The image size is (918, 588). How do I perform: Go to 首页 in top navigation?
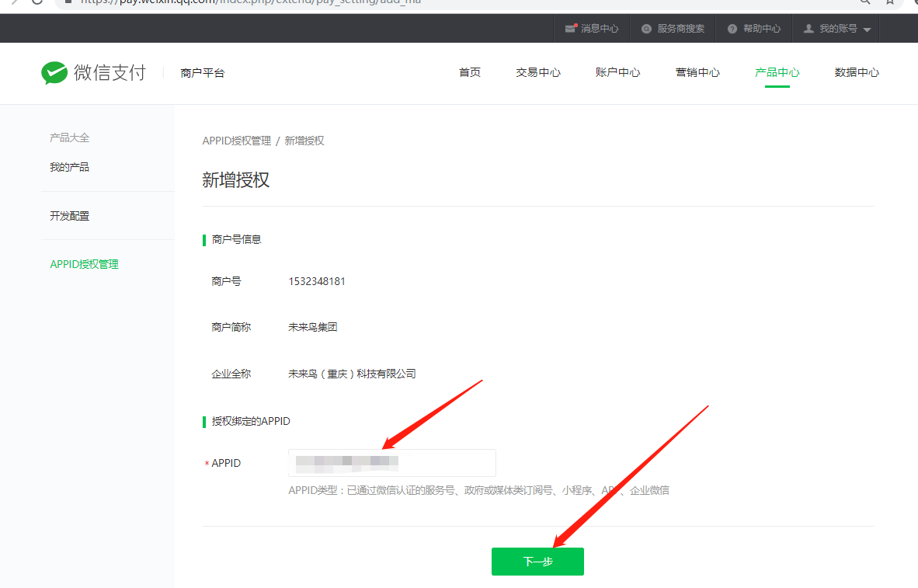click(469, 72)
